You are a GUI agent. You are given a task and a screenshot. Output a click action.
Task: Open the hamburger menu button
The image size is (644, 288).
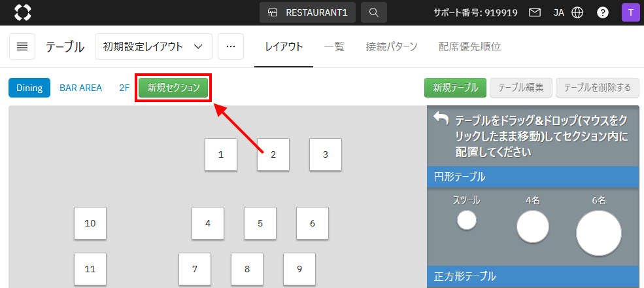click(22, 46)
